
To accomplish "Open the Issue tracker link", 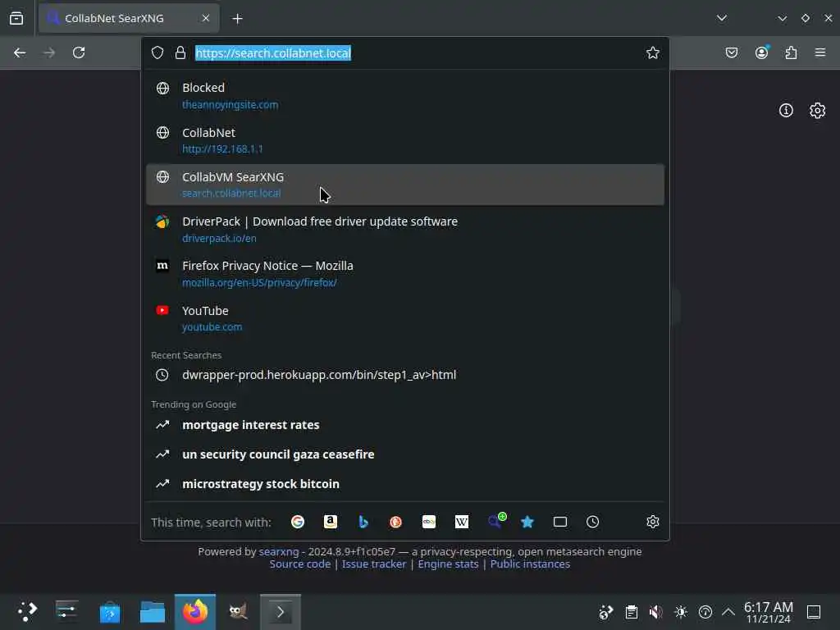I will coord(374,564).
